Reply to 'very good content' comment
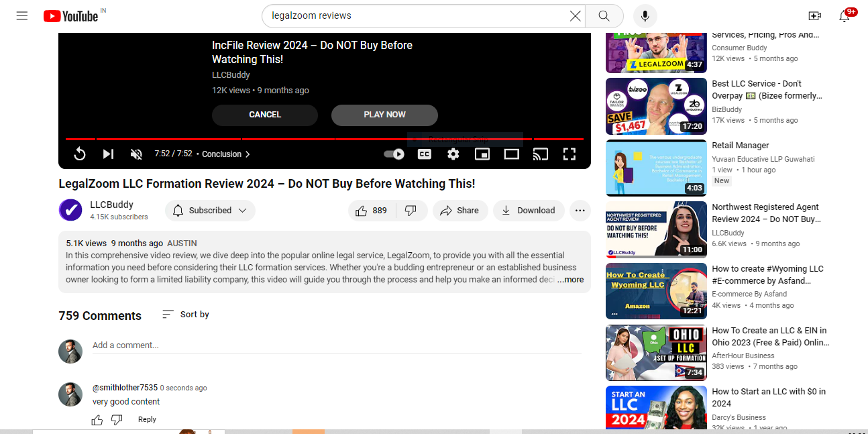 click(x=147, y=420)
